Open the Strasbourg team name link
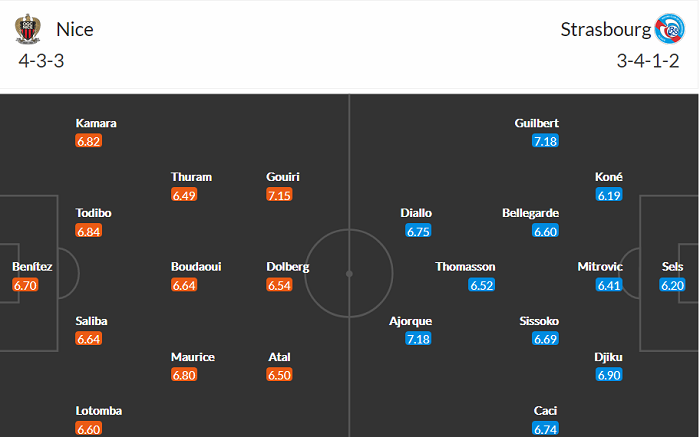 (604, 29)
